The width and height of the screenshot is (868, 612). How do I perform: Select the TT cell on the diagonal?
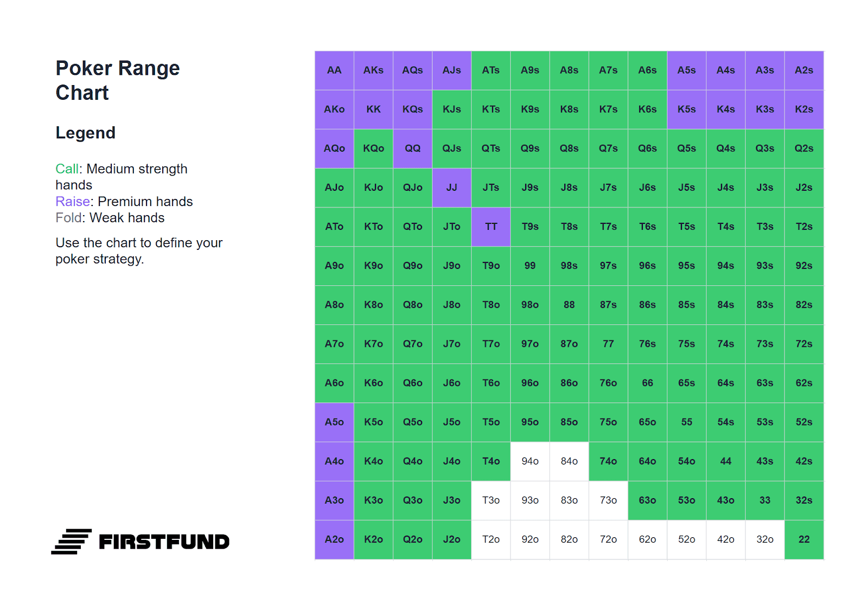point(491,227)
